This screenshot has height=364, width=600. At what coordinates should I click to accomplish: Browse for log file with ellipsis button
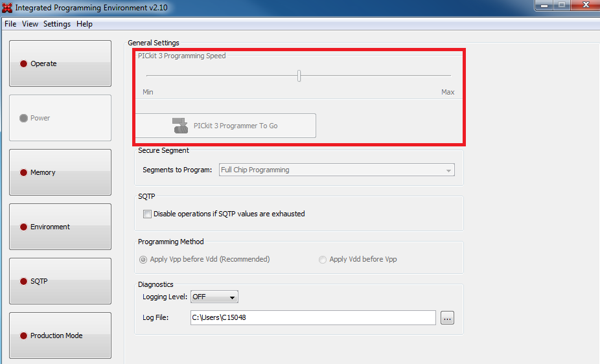pos(447,318)
